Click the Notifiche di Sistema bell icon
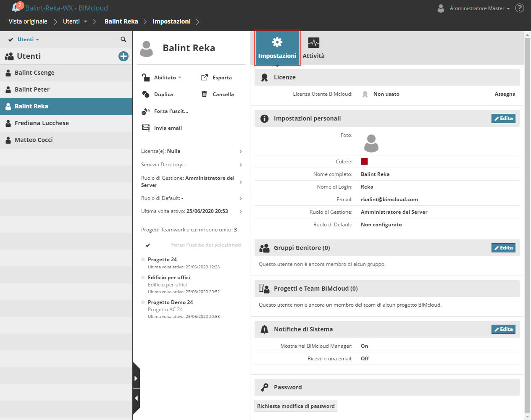531x420 pixels. pos(264,330)
